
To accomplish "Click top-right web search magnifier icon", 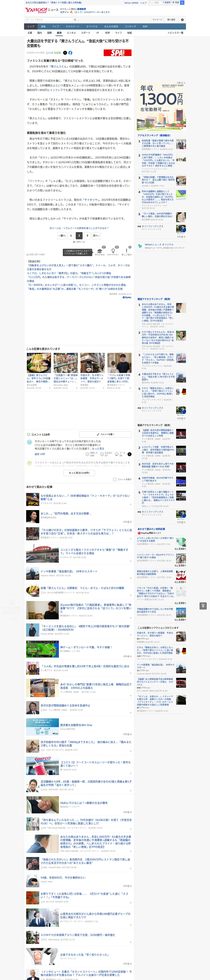I will (x=182, y=3).
